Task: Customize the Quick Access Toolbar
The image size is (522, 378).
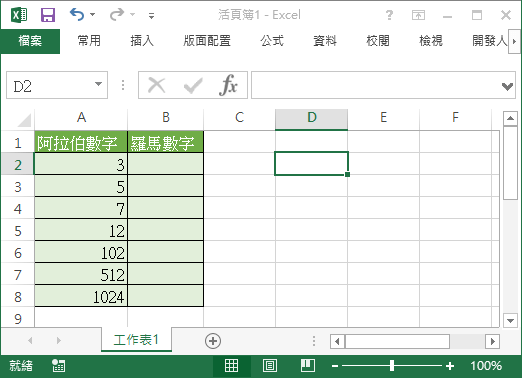Action: tap(151, 15)
